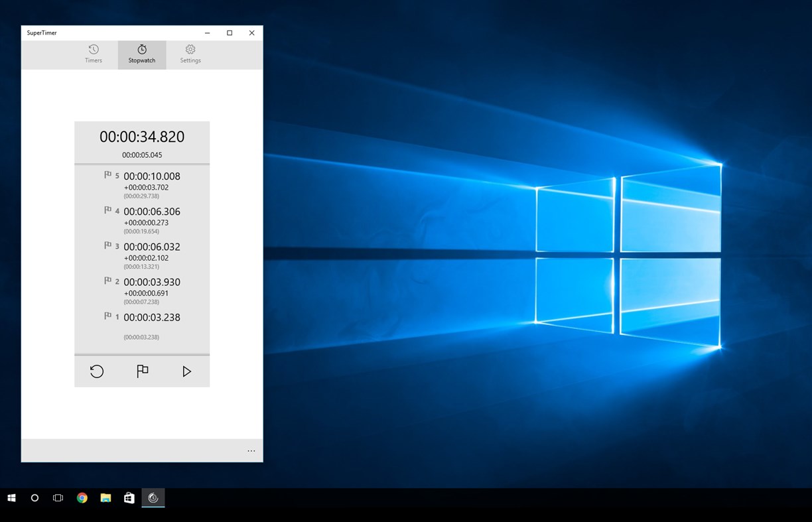Click the Timers clock icon
Viewport: 812px width, 522px height.
(93, 49)
